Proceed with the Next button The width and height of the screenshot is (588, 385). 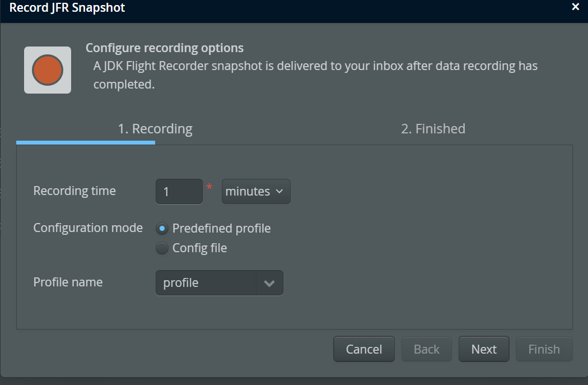484,349
